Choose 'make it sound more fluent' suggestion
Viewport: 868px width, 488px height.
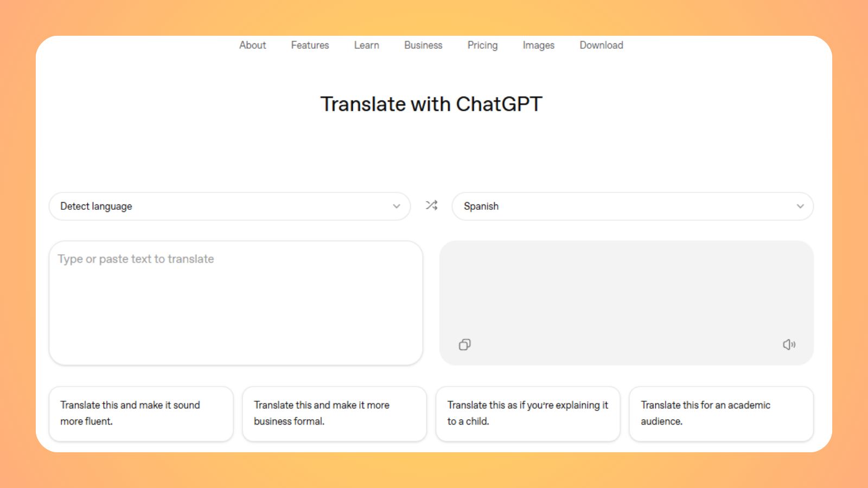141,413
